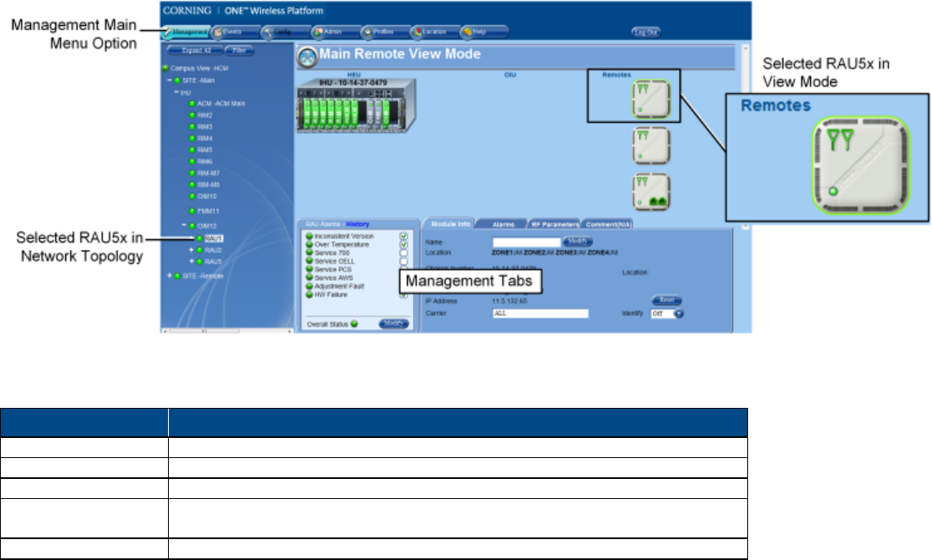Open the Identify dropdown set to Off
Screen dimensions: 932x560
tap(667, 313)
